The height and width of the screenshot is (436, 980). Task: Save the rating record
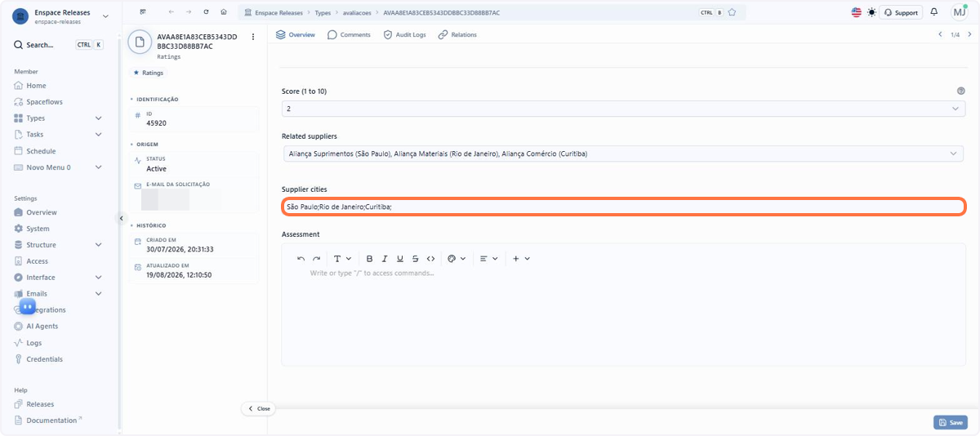(951, 422)
